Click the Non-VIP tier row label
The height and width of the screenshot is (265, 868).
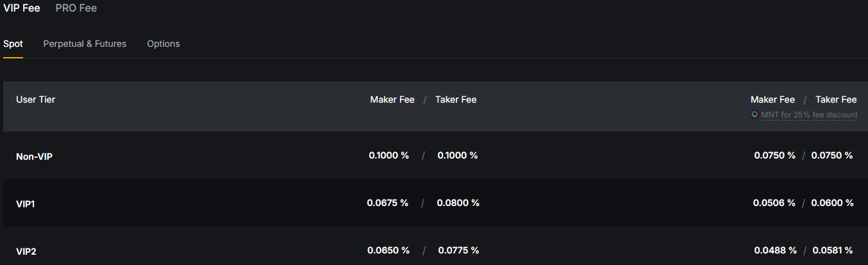pos(34,156)
